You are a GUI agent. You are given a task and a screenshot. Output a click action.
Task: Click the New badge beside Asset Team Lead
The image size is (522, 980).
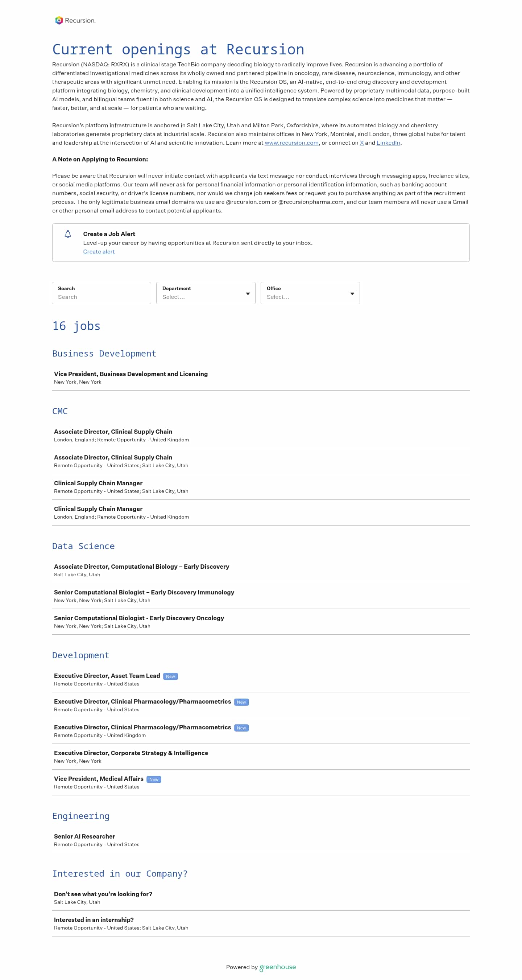(170, 676)
